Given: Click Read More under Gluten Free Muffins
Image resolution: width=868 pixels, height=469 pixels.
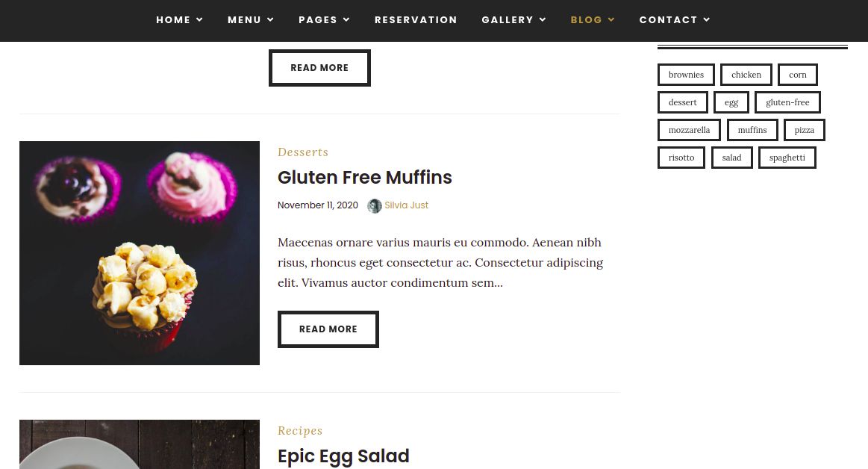Looking at the screenshot, I should coord(328,329).
